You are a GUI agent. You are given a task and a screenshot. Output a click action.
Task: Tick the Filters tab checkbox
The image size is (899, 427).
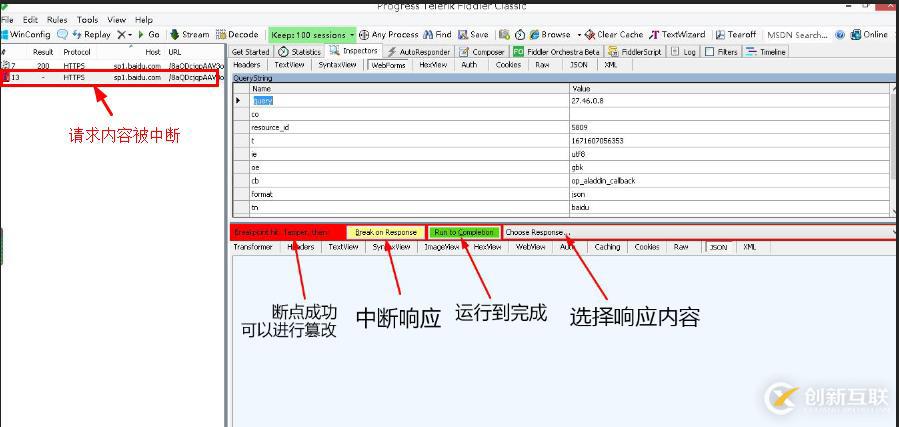point(710,52)
